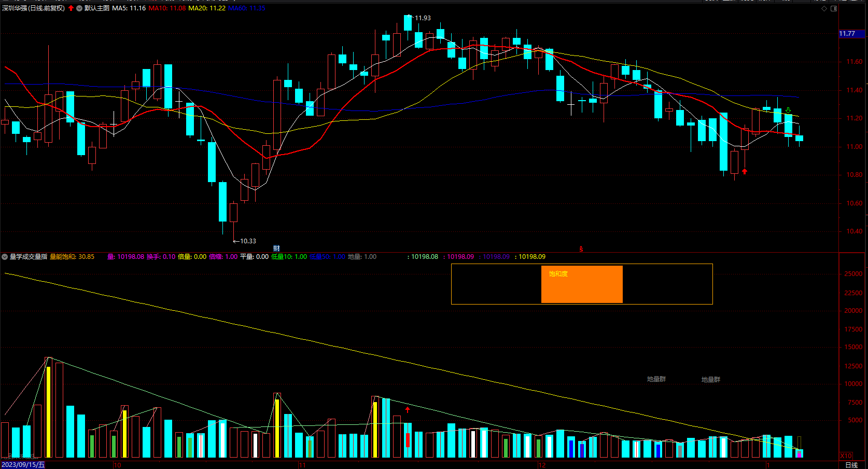Click the 地量: 1.00 value
Screen dimensions: 868x469
(x=362, y=257)
